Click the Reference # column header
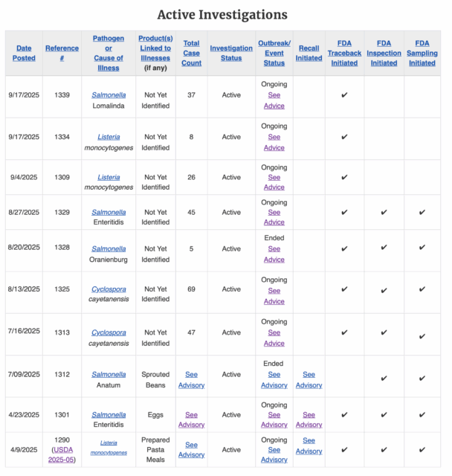452x476 pixels. (x=62, y=53)
